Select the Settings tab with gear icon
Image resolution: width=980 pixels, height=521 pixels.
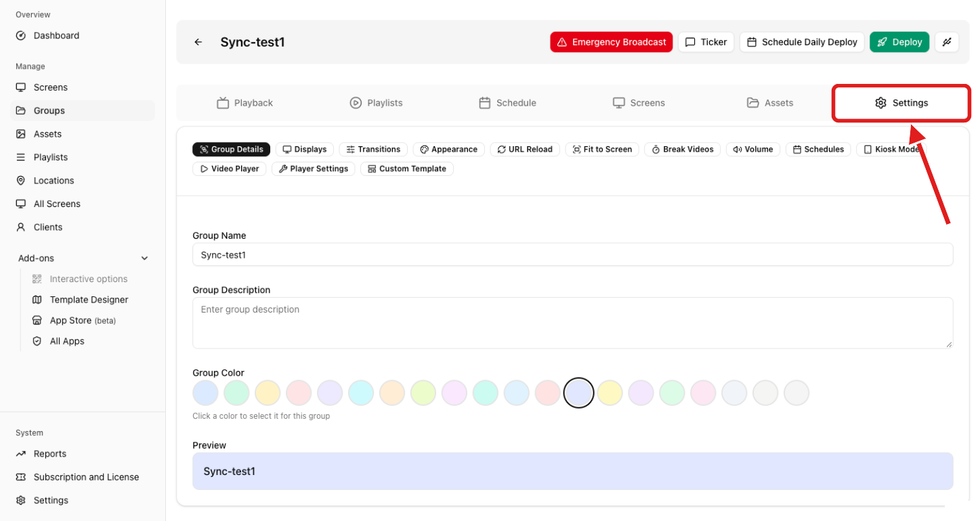pos(901,103)
